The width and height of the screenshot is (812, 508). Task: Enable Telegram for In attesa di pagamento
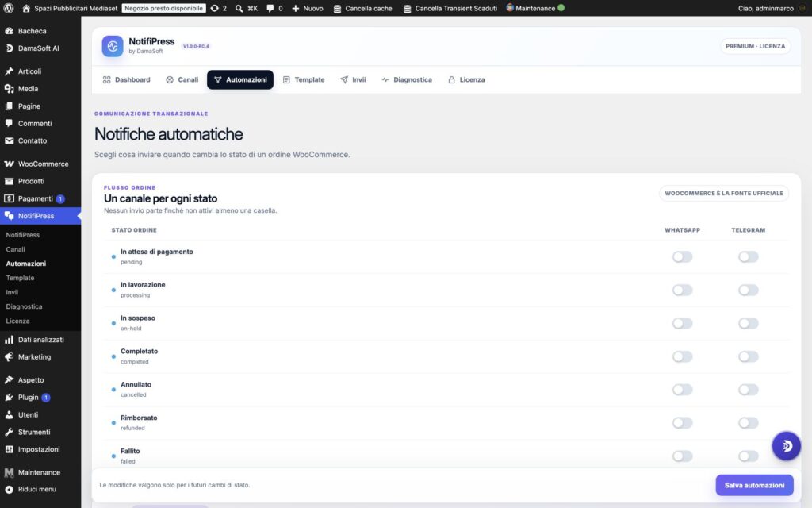coord(748,256)
